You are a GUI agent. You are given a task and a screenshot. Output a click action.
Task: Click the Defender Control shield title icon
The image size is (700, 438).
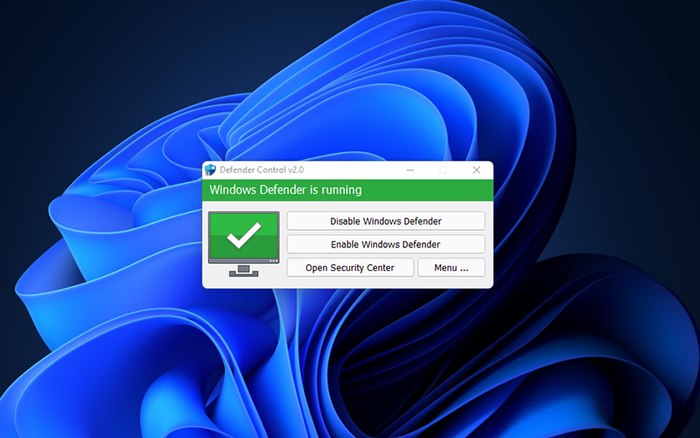[210, 170]
